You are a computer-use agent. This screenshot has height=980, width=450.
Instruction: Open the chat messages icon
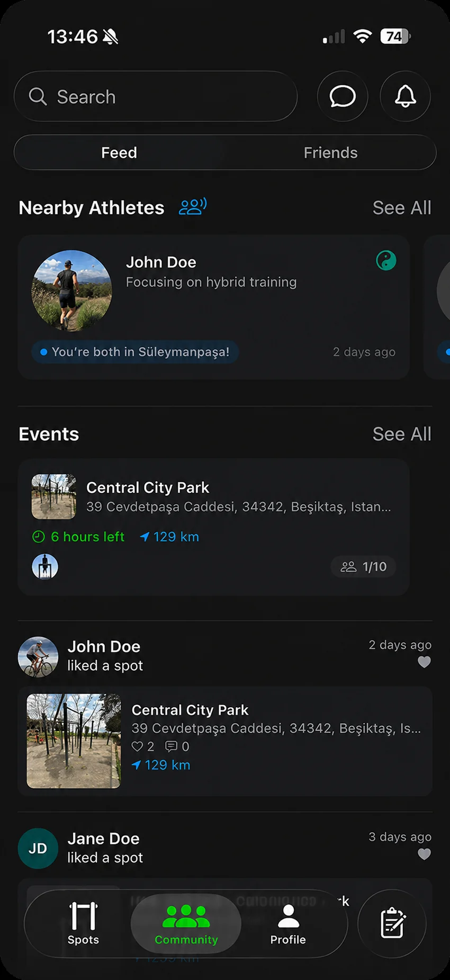(343, 96)
